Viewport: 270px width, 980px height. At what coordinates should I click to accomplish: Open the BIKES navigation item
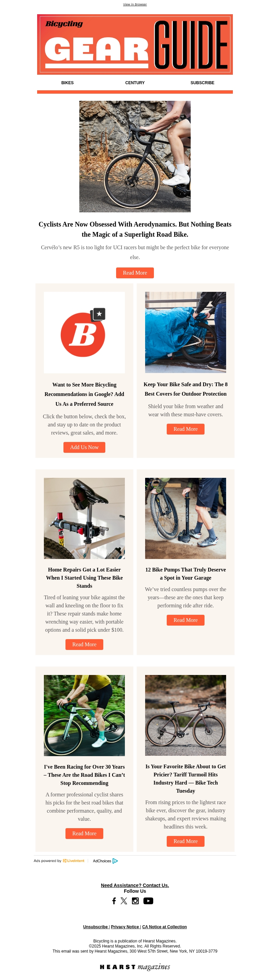click(67, 83)
